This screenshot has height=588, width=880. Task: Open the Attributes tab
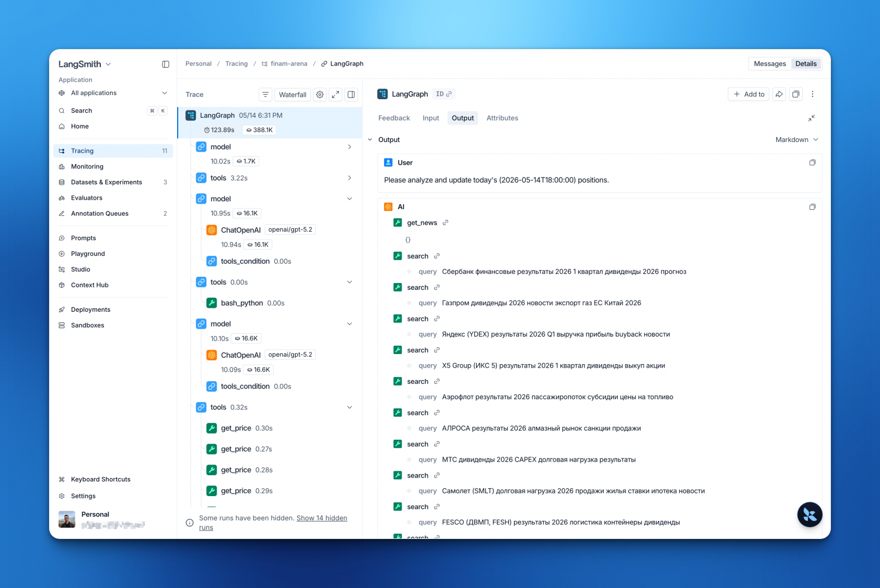pos(502,118)
